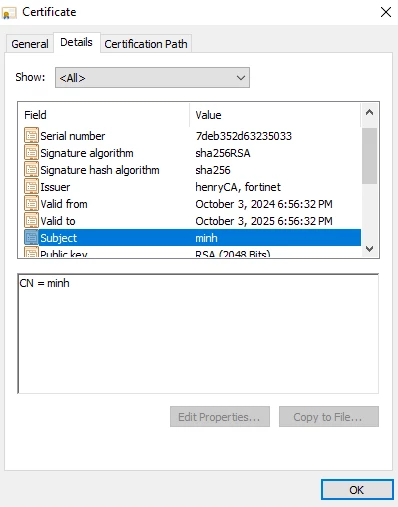Click the value 7deb352d63235033
Image resolution: width=398 pixels, height=507 pixels.
coord(244,136)
